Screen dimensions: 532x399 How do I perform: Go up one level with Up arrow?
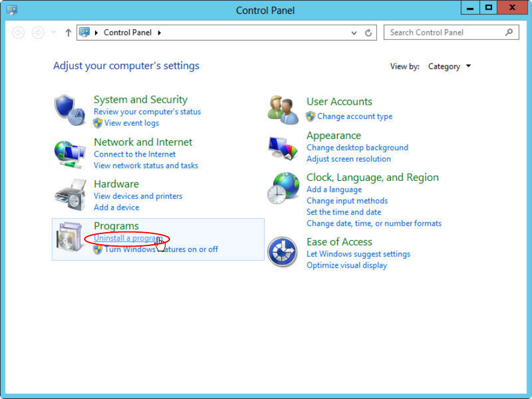68,33
